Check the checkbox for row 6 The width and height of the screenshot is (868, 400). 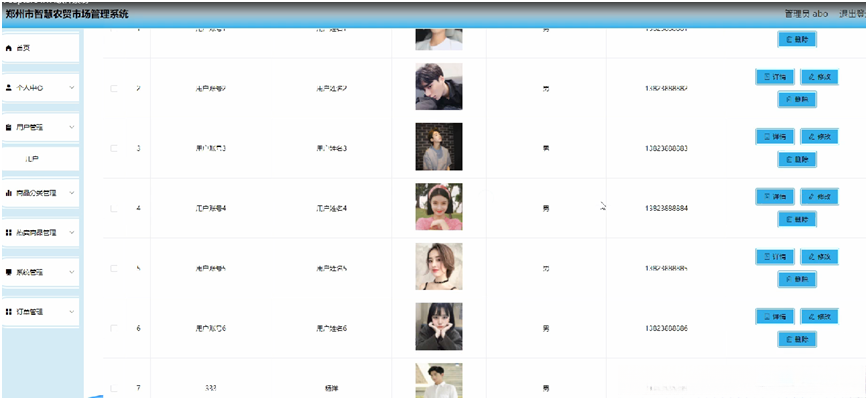click(x=114, y=329)
